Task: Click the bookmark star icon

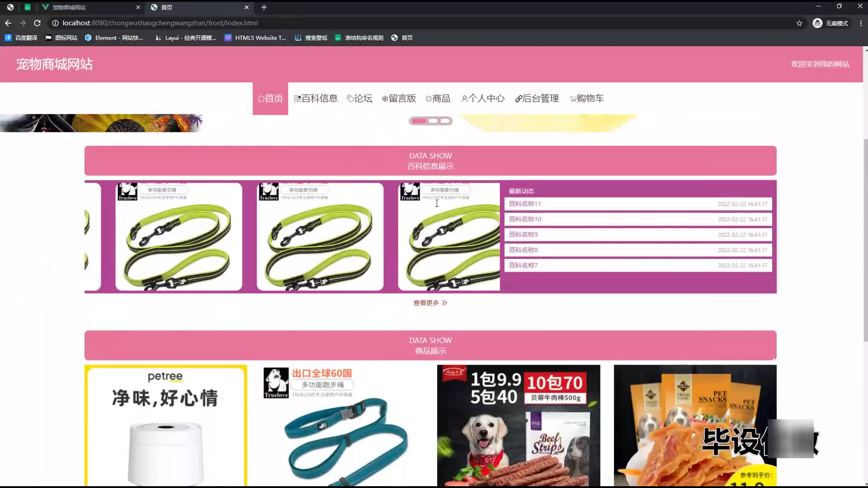Action: [x=799, y=23]
